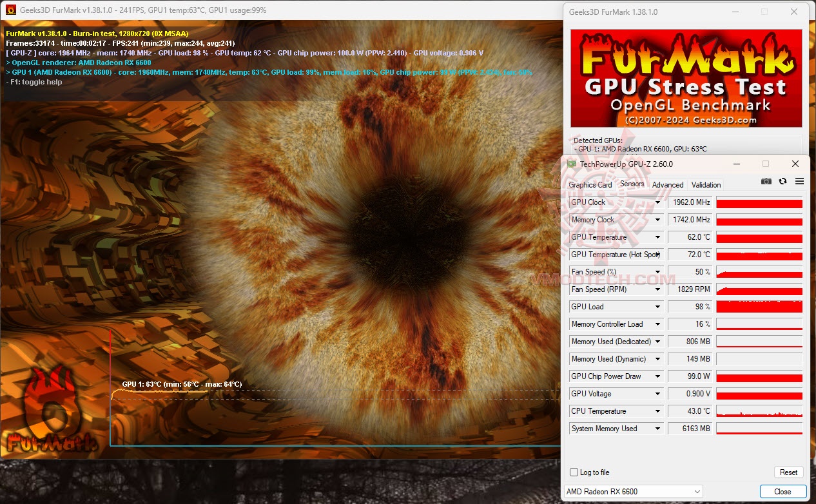Screen dimensions: 816x504
Task: Click the GPU-Z app icon in title bar
Action: point(571,164)
